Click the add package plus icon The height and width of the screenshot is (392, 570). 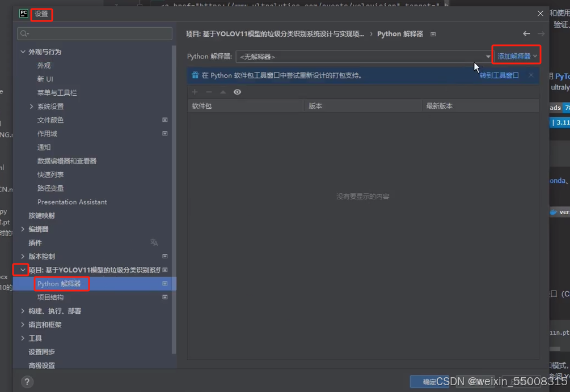pyautogui.click(x=195, y=92)
